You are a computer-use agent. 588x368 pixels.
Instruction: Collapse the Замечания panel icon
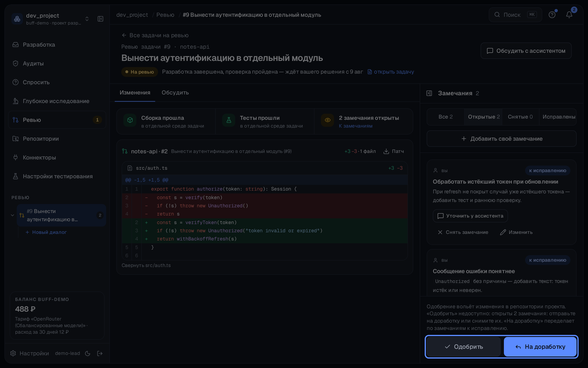tap(429, 93)
